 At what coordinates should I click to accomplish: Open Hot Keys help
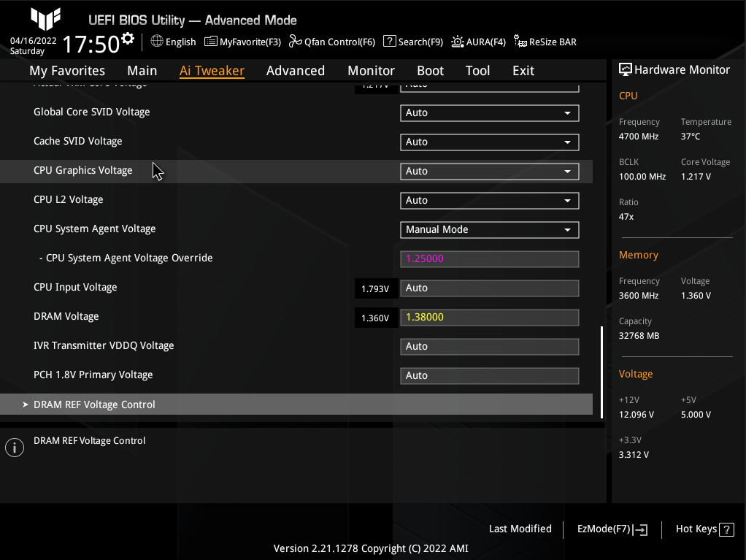pos(704,529)
